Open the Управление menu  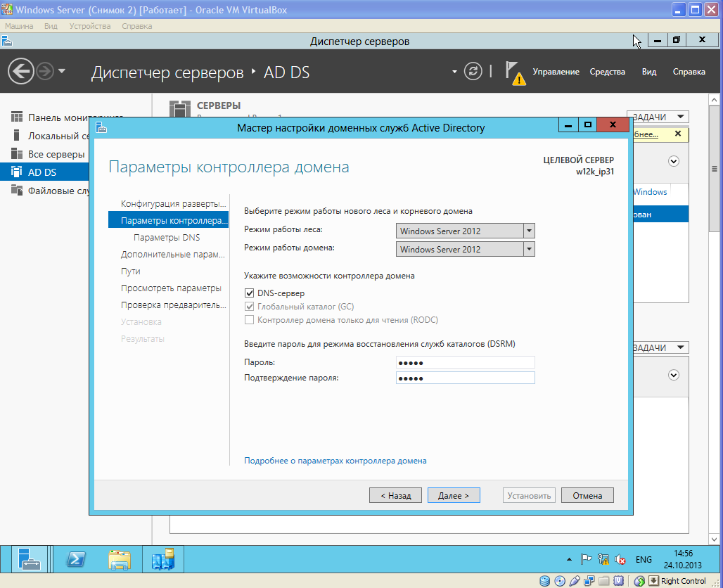coord(556,72)
